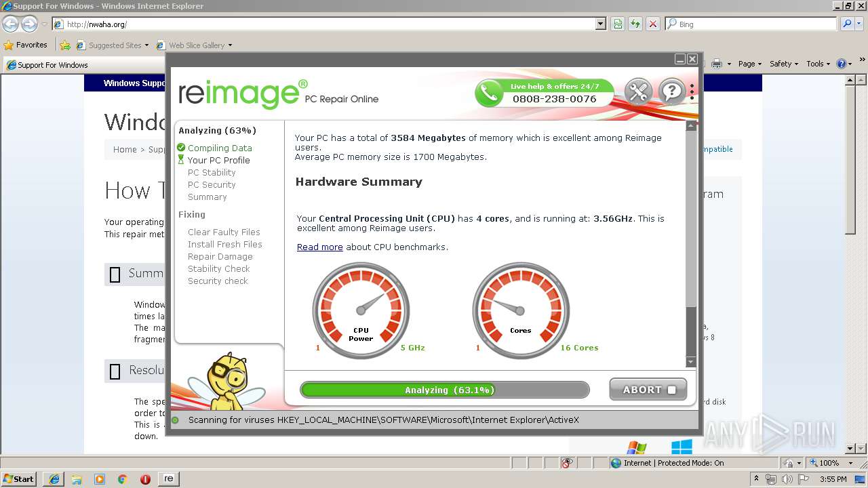Click the Cores gauge
This screenshot has height=488, width=868.
click(521, 310)
